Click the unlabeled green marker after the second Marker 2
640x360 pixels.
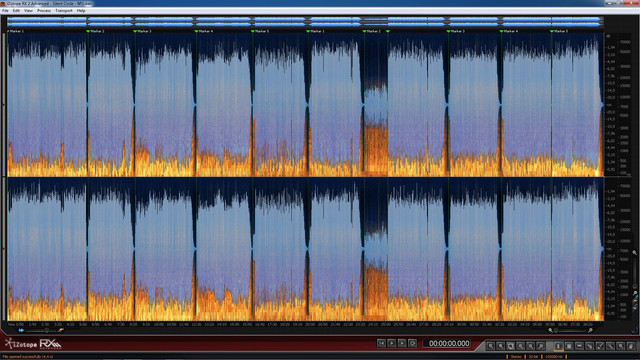[x=388, y=31]
